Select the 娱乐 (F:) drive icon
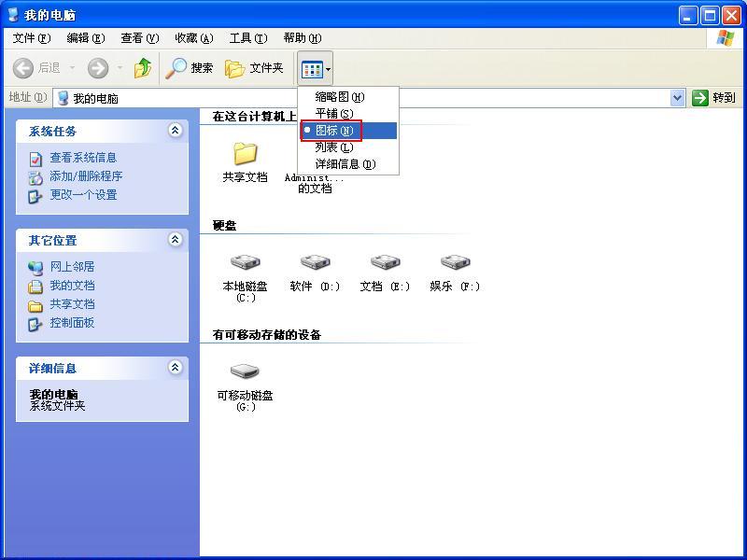 455,261
